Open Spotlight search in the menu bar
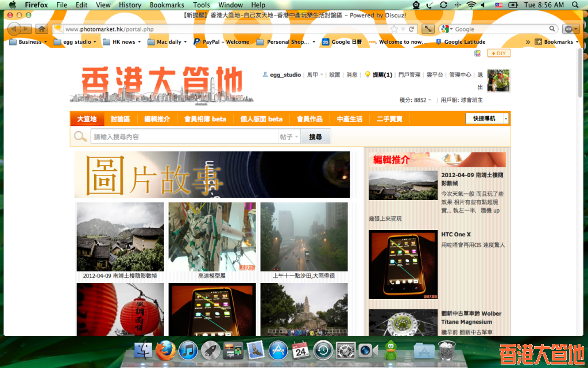Image resolution: width=588 pixels, height=368 pixels. click(x=575, y=5)
